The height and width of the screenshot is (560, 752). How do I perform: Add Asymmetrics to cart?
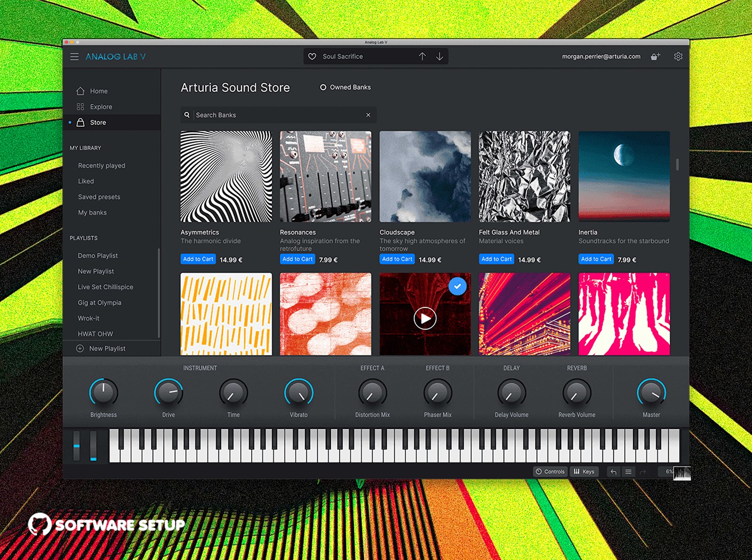(x=198, y=259)
